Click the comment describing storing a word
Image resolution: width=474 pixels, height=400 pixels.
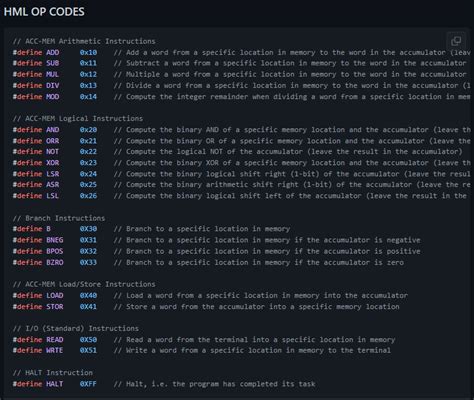pyautogui.click(x=257, y=307)
